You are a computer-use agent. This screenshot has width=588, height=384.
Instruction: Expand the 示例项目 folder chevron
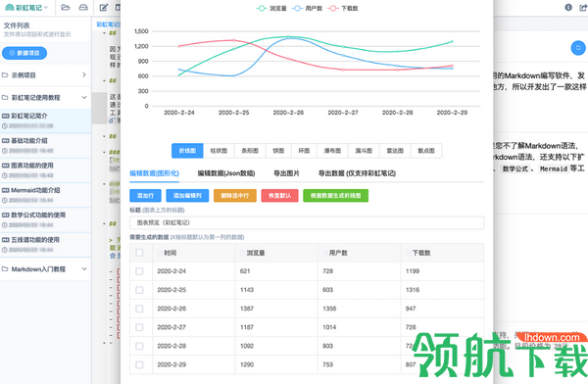[84, 75]
